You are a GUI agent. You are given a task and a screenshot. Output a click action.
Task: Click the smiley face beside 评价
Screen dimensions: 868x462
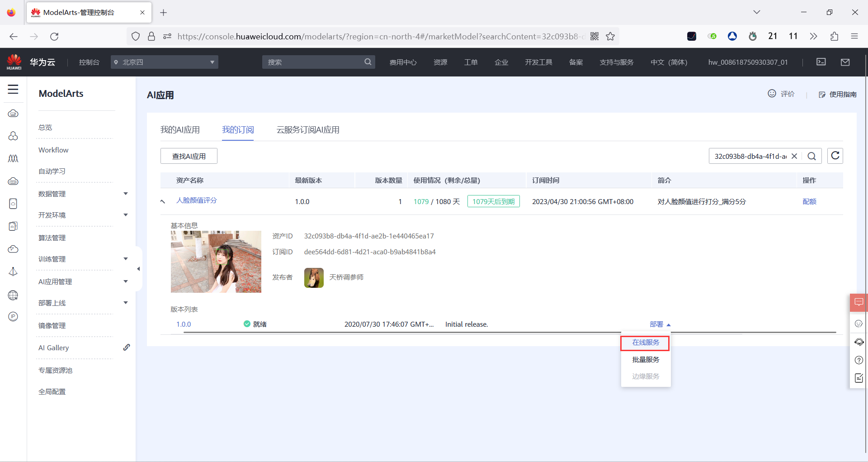[772, 93]
